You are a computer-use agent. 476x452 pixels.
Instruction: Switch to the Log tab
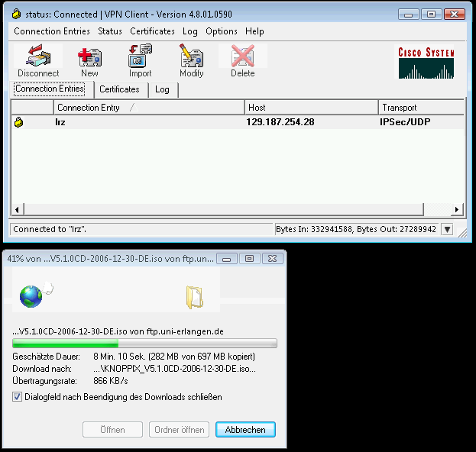pos(162,89)
